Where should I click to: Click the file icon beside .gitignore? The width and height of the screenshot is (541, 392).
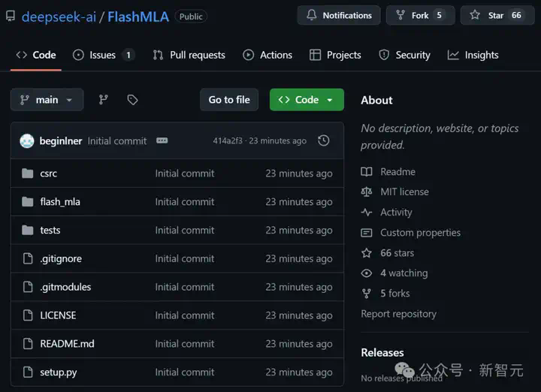coord(28,258)
